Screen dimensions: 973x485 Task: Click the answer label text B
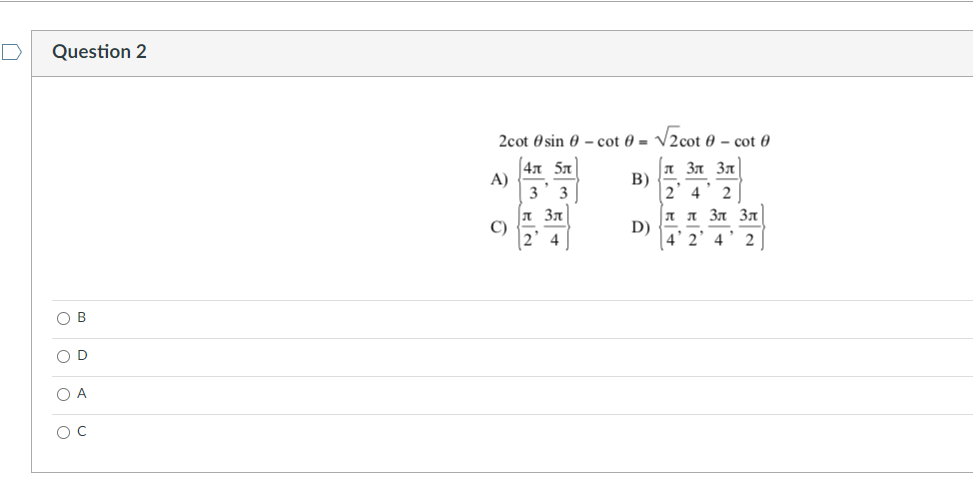(81, 318)
